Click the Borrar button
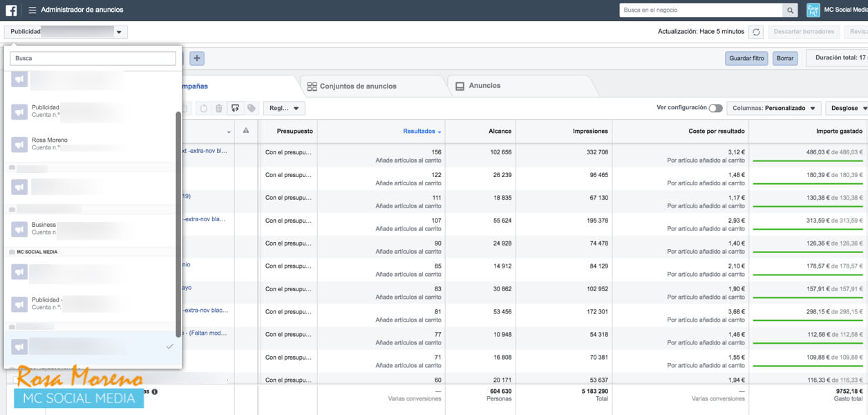 pyautogui.click(x=784, y=59)
